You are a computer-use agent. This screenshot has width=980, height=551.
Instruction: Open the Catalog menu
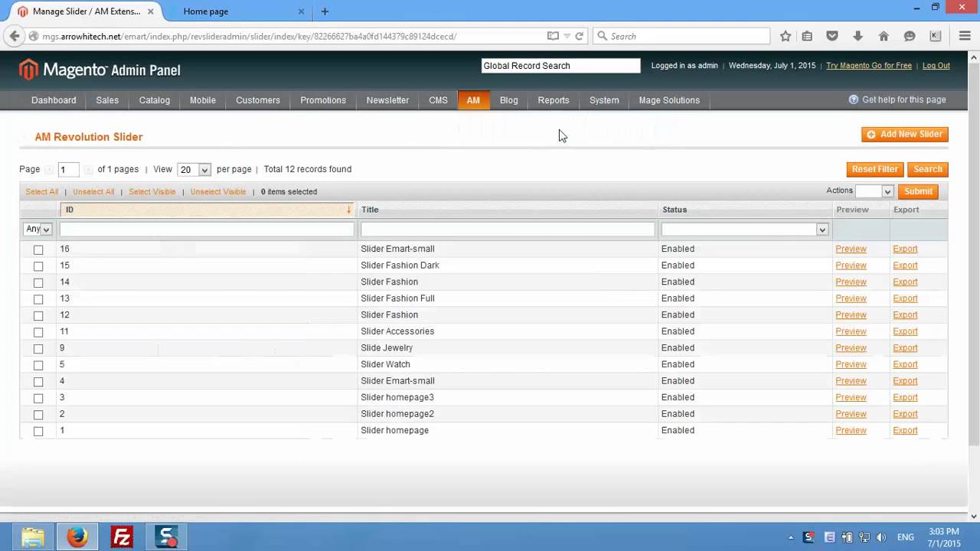tap(155, 100)
